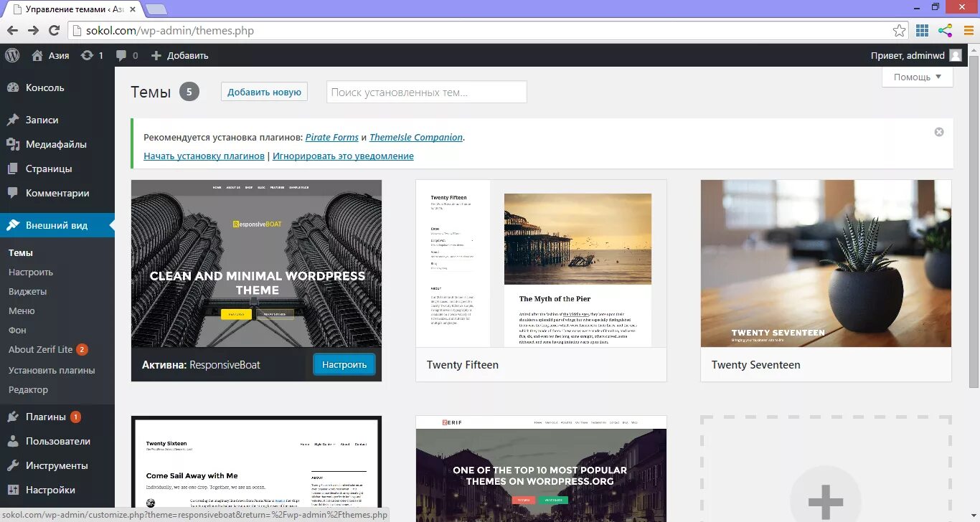Select the Twenty Seventeen theme thumbnail
The image size is (980, 522).
826,264
